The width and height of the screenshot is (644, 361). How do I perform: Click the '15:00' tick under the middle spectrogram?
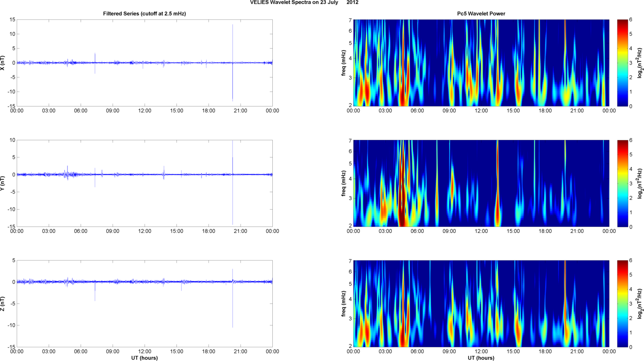pyautogui.click(x=513, y=231)
